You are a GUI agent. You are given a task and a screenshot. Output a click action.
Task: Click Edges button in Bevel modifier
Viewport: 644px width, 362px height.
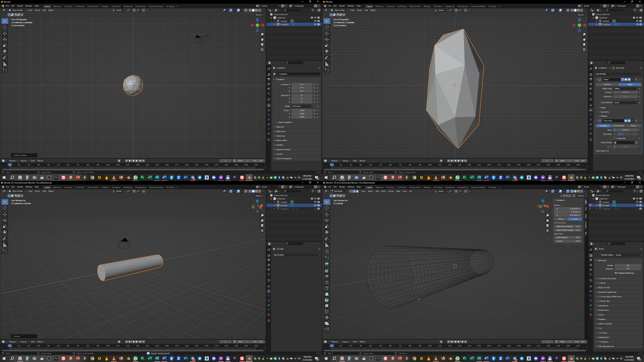click(630, 84)
